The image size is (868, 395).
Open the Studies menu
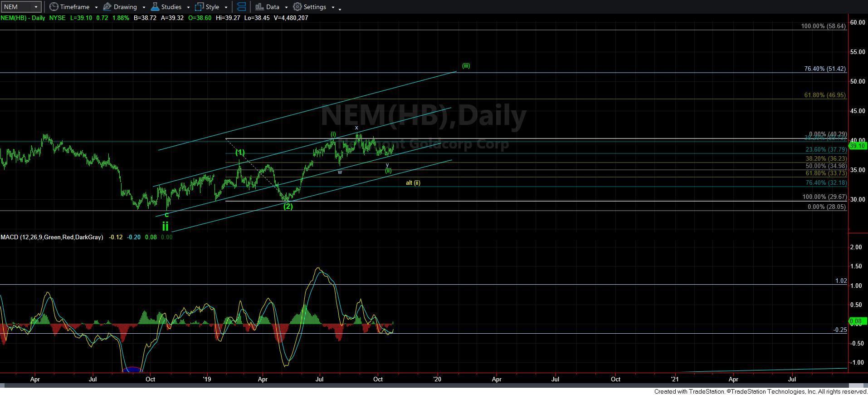pyautogui.click(x=171, y=7)
